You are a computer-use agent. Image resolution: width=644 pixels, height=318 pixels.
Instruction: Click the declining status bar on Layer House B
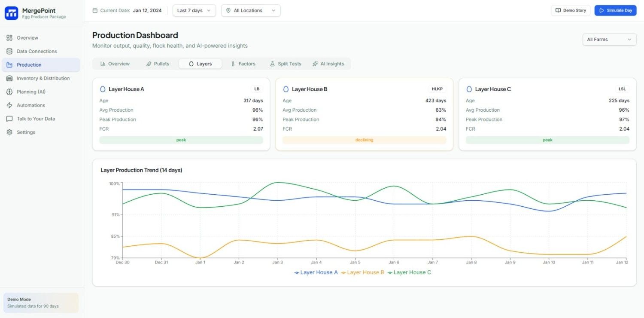coord(364,140)
